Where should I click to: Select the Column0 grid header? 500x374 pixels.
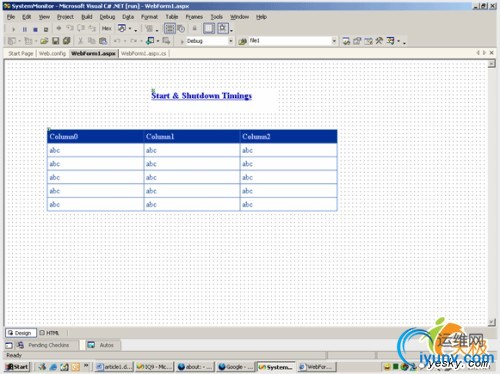click(x=95, y=137)
